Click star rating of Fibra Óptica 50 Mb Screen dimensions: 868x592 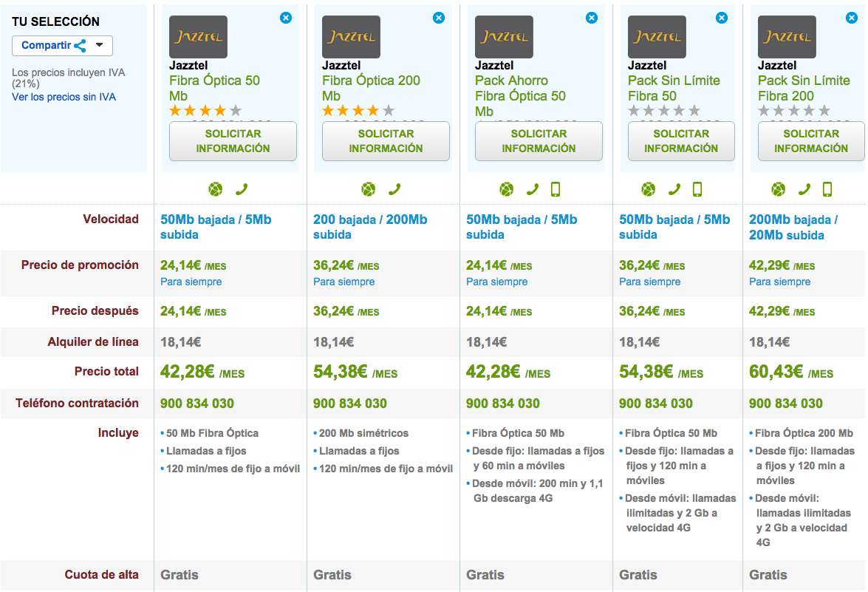(x=205, y=111)
